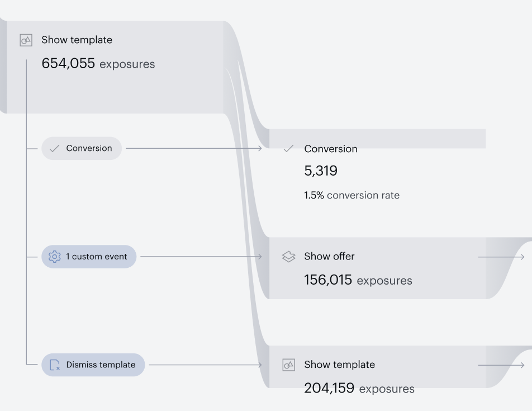The width and height of the screenshot is (532, 411).
Task: Select the Dismiss template pill
Action: 93,365
